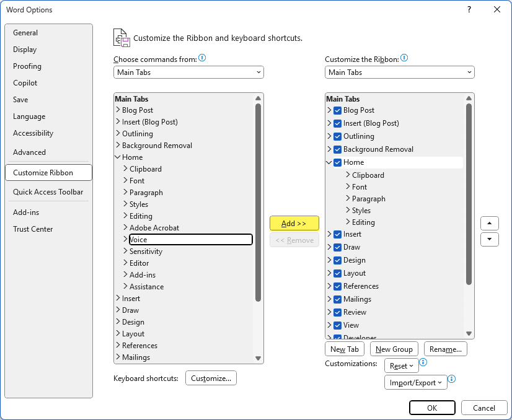Click the left list scroll up arrow
The width and height of the screenshot is (512, 420).
258,98
